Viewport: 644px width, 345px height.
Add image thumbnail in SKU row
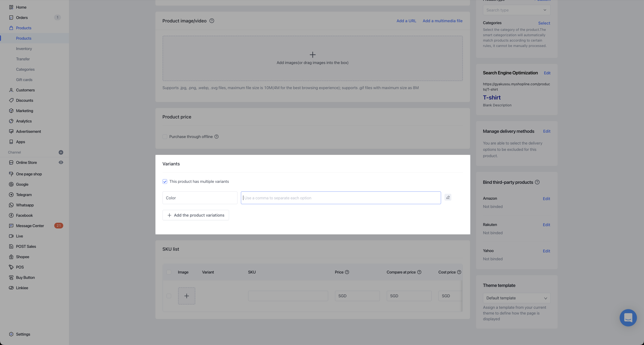coord(186,296)
